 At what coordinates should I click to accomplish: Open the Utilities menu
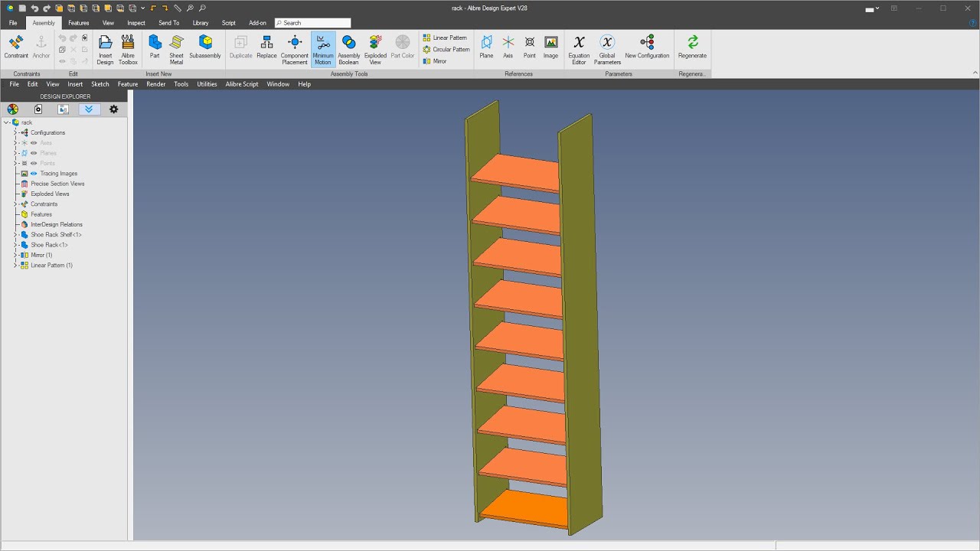(207, 84)
